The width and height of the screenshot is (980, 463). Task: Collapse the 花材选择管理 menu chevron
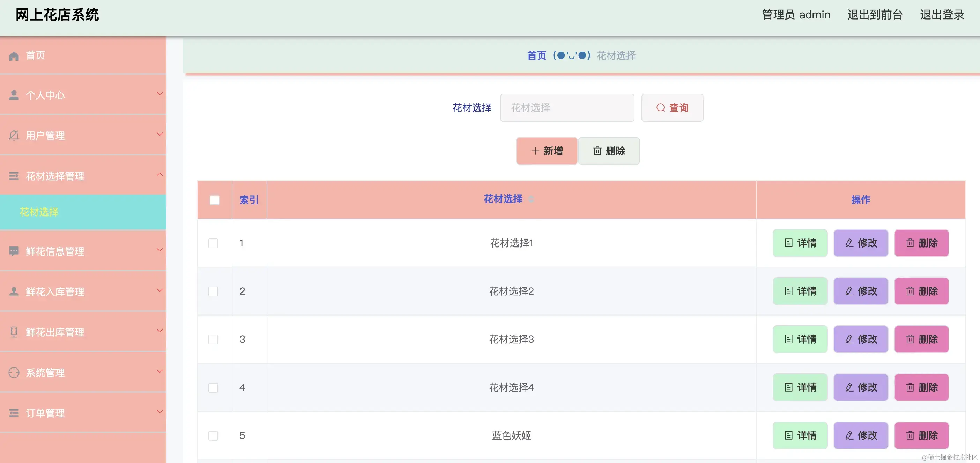click(x=160, y=174)
